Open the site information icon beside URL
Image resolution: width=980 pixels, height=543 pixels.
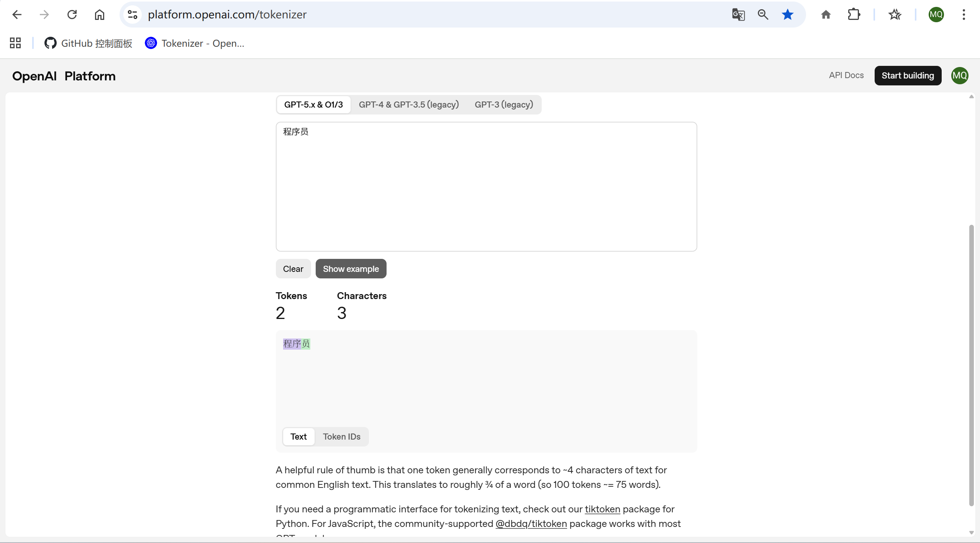(x=133, y=15)
